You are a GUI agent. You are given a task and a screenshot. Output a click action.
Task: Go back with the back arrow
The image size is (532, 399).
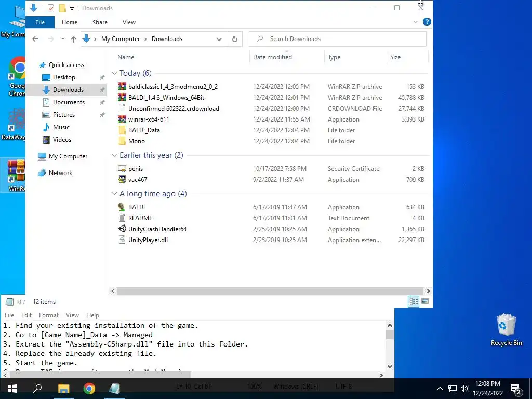35,39
